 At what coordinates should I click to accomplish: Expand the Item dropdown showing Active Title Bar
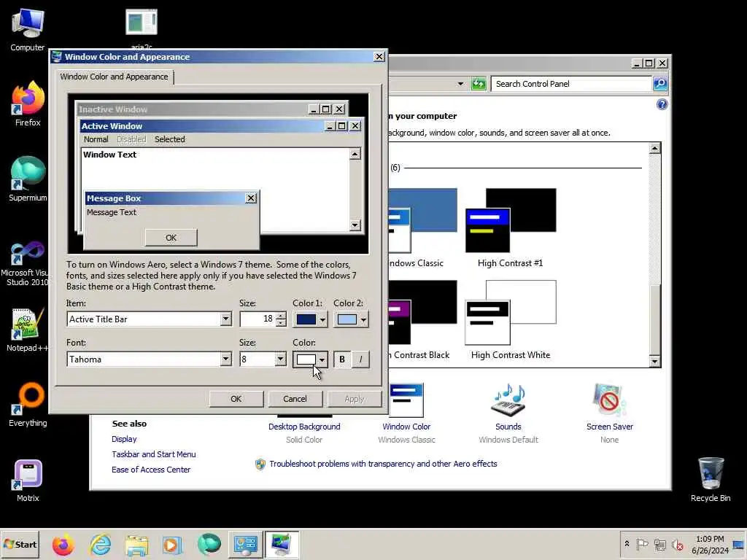[x=226, y=319]
